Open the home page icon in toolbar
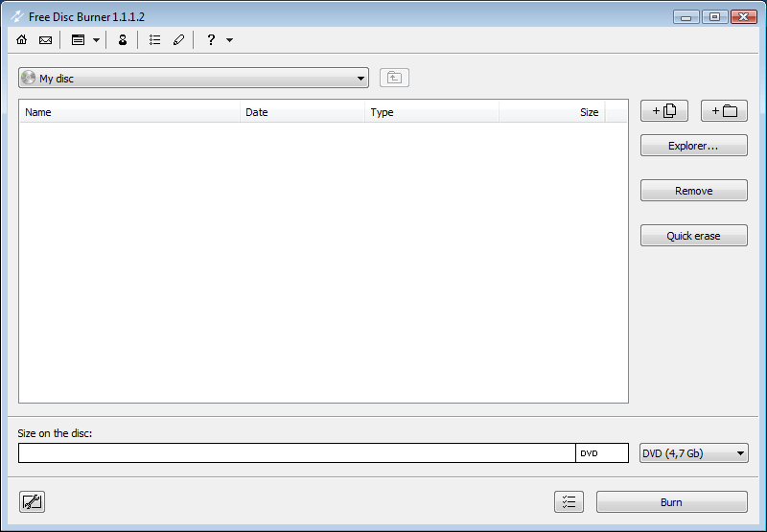 (21, 39)
